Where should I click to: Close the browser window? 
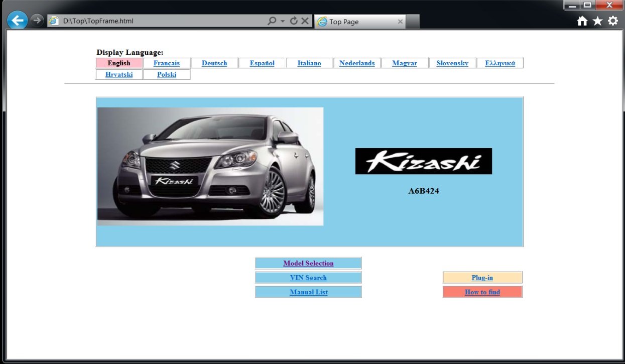click(609, 6)
